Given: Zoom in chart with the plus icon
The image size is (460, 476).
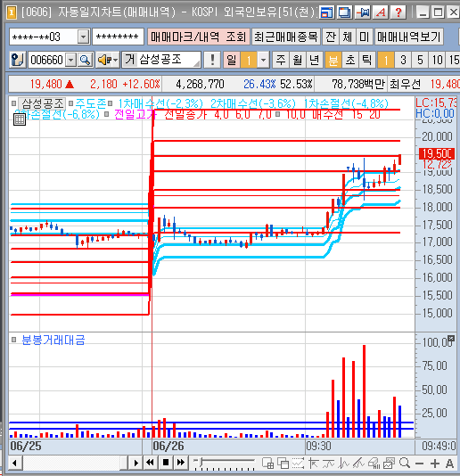Looking at the screenshot, I should [434, 464].
